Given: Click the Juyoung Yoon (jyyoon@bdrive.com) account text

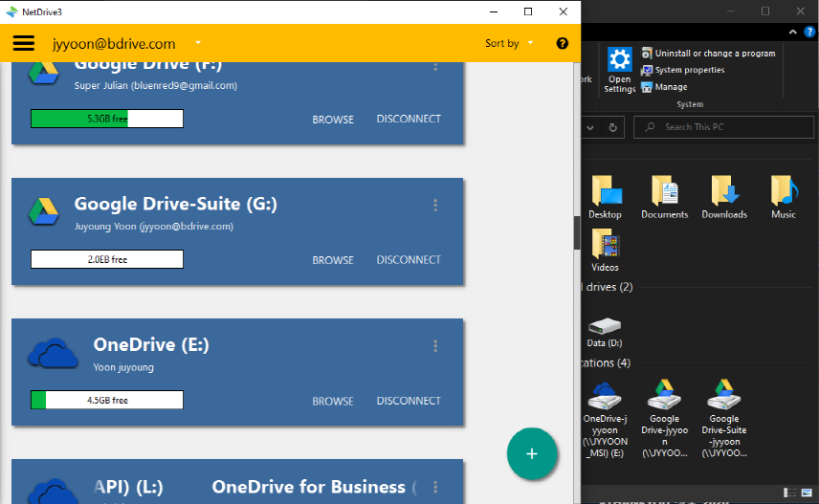Looking at the screenshot, I should (x=153, y=227).
